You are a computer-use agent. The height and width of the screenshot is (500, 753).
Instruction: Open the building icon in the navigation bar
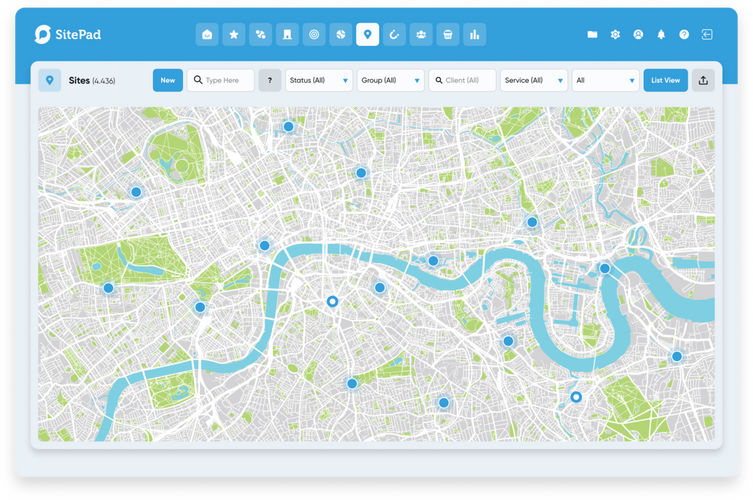click(x=287, y=34)
